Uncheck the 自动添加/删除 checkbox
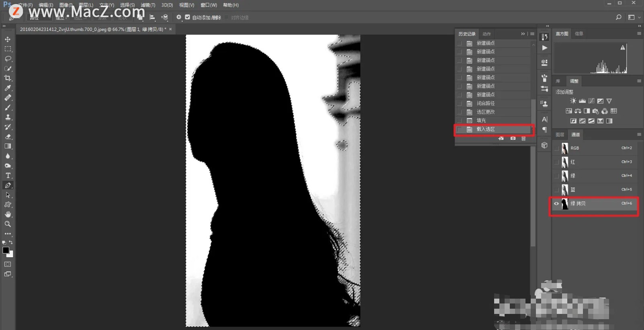The image size is (644, 330). pos(187,17)
